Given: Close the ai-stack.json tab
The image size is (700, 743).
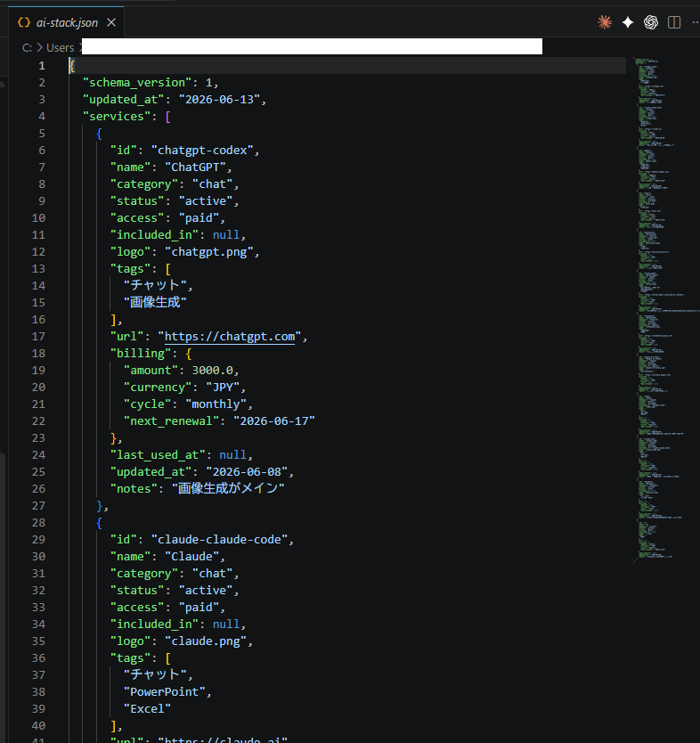Looking at the screenshot, I should coord(111,22).
